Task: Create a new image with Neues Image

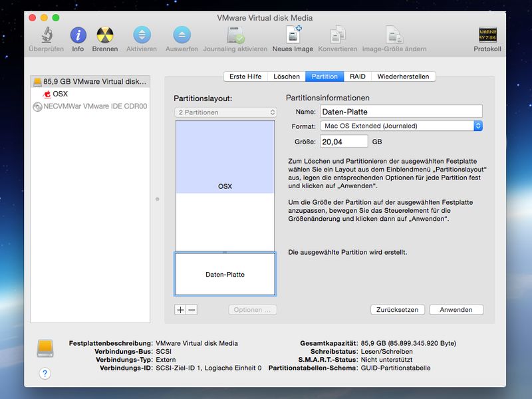Action: [293, 35]
